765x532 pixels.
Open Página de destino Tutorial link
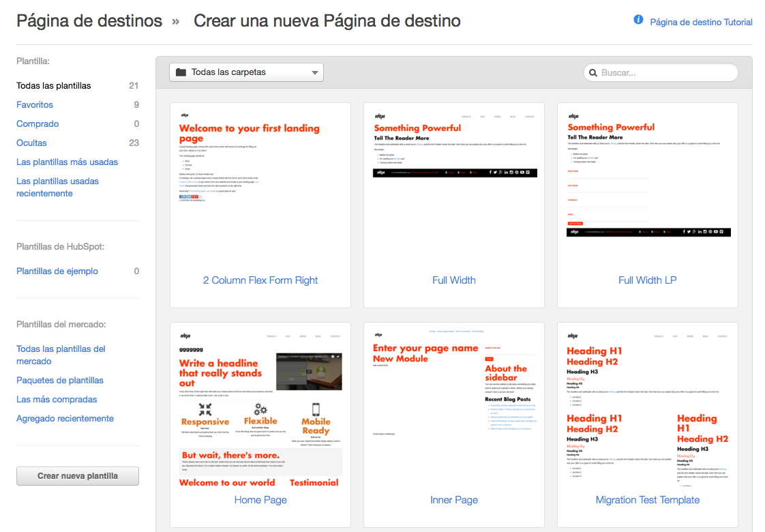click(701, 22)
